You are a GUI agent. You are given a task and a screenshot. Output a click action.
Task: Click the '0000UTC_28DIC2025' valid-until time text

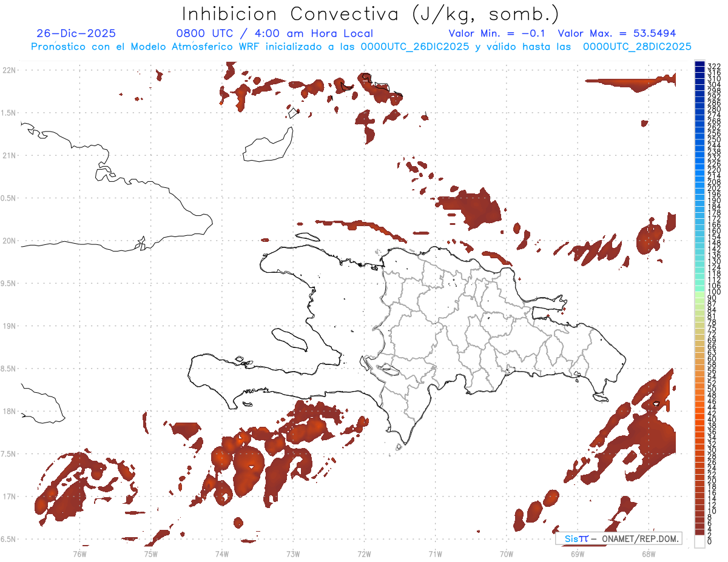[637, 47]
